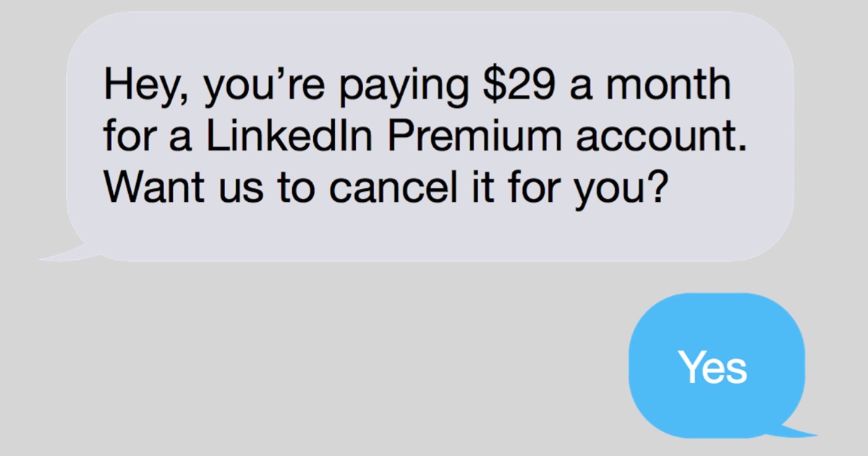Tap the blue Yes reply bubble
868x456 pixels.
coord(717,365)
